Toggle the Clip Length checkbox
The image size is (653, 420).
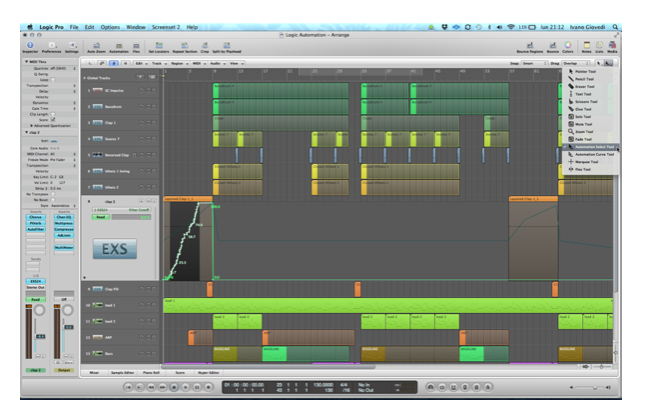53,114
